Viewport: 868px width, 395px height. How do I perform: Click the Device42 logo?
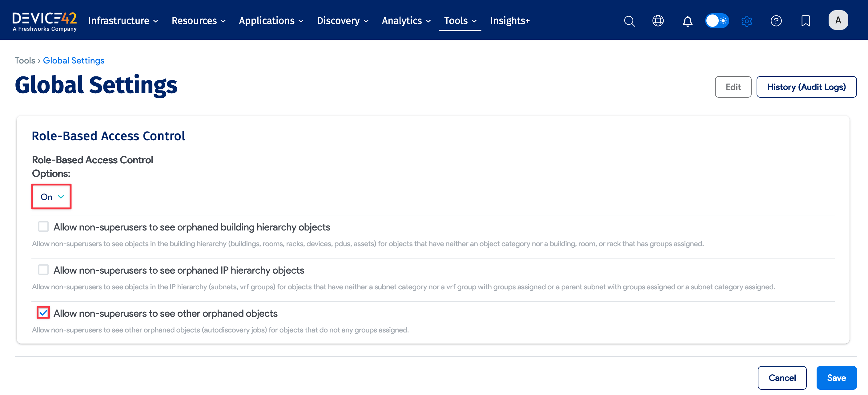pyautogui.click(x=45, y=21)
